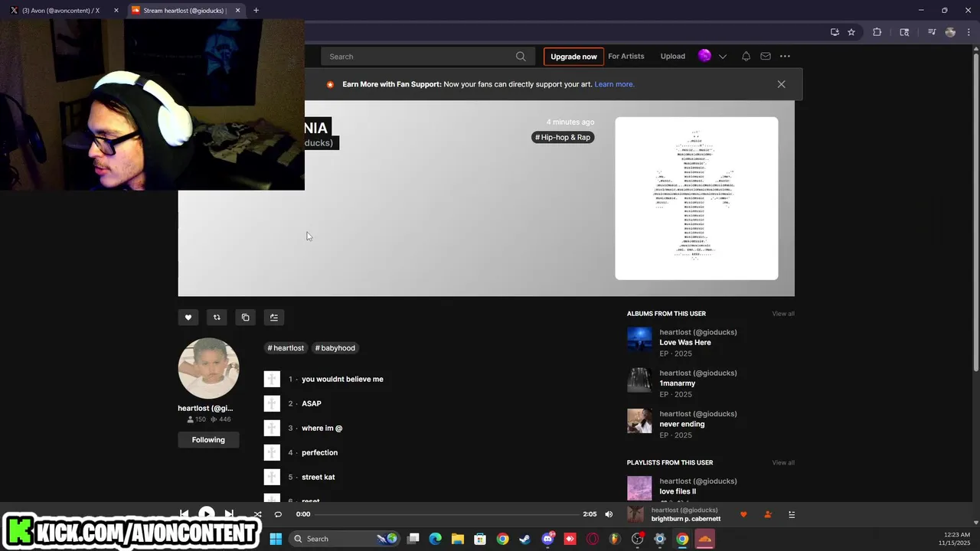Bookmark this page with the star

pos(851,32)
